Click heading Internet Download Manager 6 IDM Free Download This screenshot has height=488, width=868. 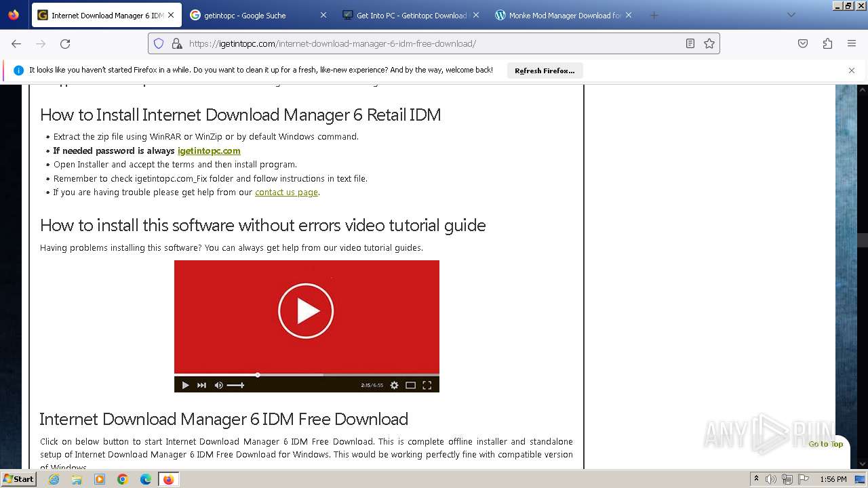224,419
